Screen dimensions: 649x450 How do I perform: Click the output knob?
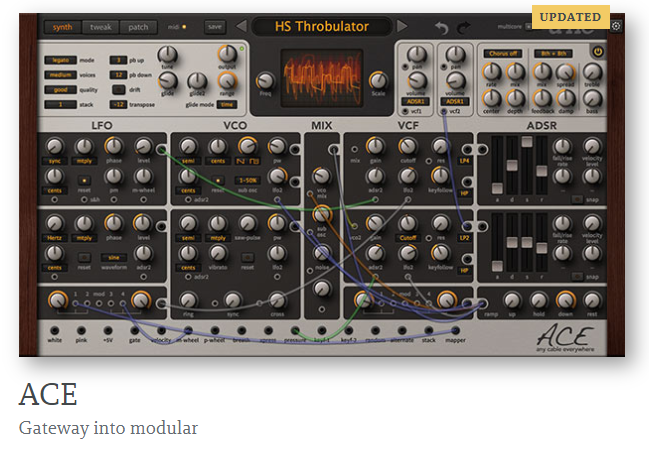click(227, 54)
